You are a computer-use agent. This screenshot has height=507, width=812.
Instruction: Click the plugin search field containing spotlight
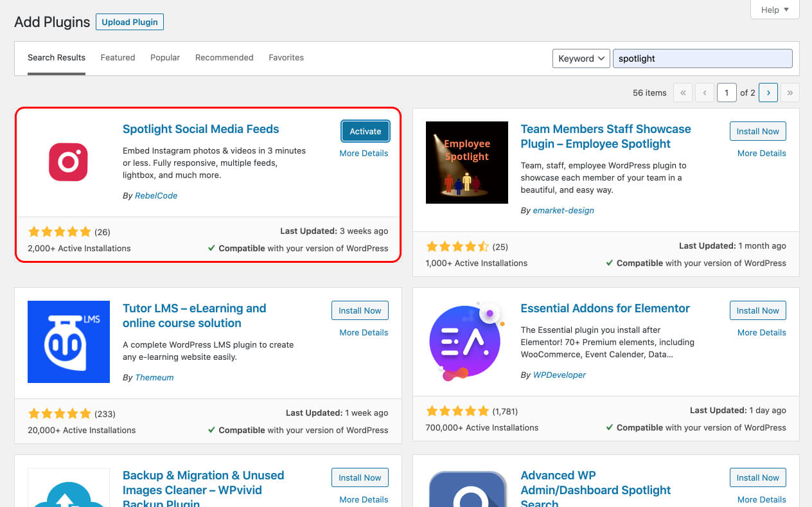[703, 58]
